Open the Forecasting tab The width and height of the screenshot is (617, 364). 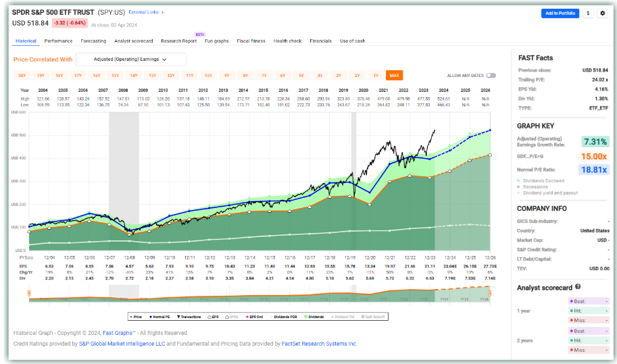(93, 41)
